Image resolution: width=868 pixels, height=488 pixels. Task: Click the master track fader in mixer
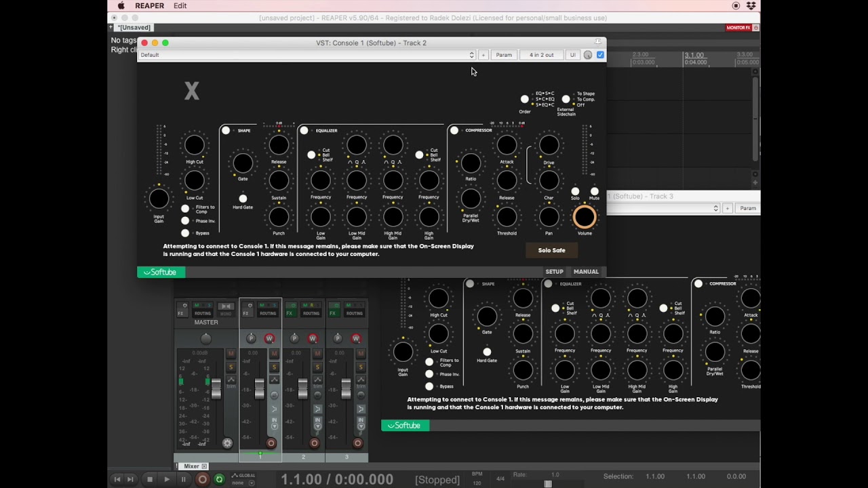216,388
